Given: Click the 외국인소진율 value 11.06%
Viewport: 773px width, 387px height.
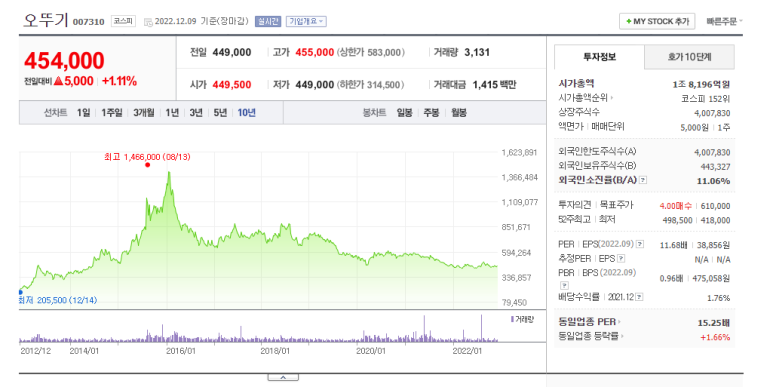Looking at the screenshot, I should [713, 181].
